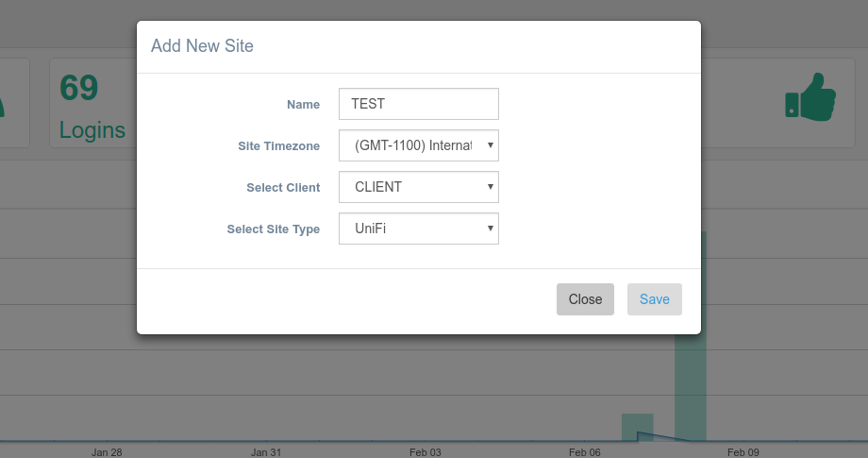Click the Jan 31 chart axis label

pos(266,452)
